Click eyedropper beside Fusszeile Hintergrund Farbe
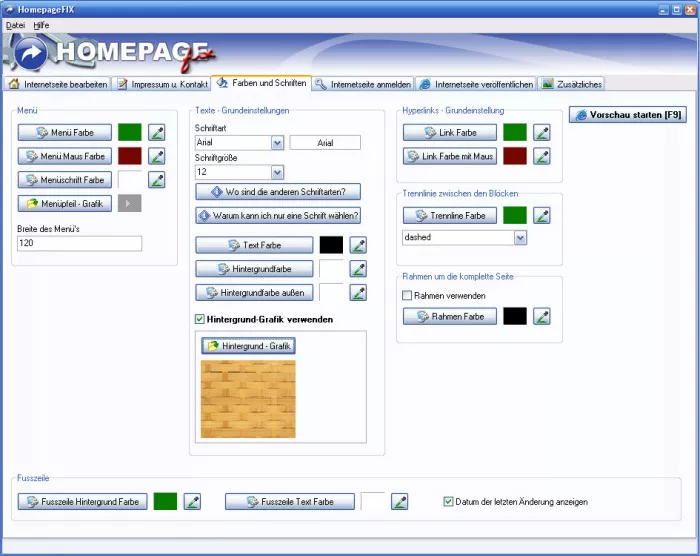 tap(192, 502)
